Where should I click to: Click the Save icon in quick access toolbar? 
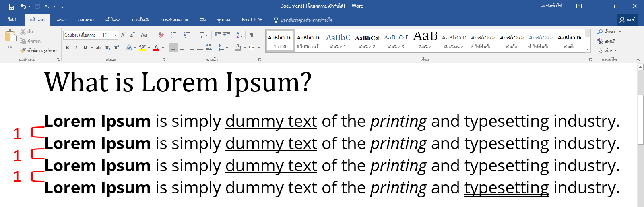(11, 6)
